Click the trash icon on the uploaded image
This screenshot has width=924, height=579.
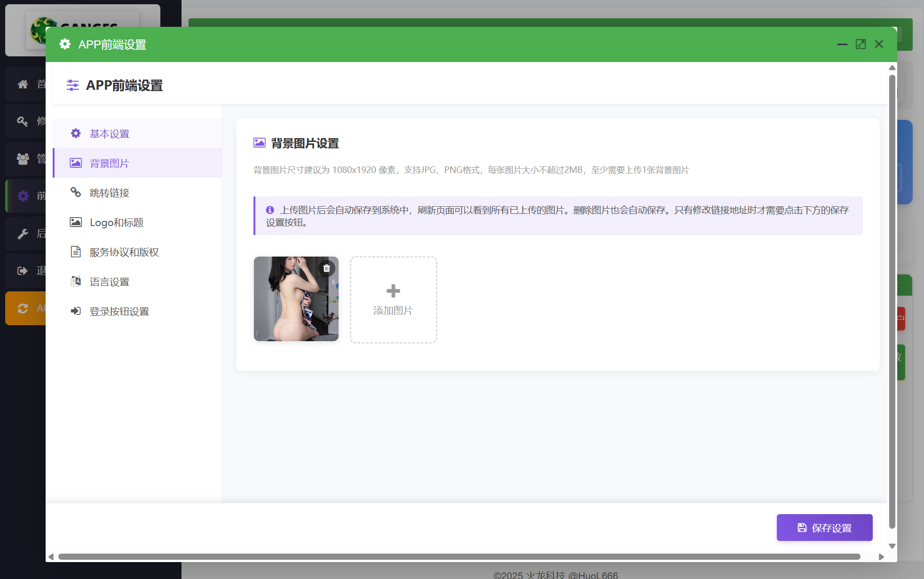(326, 268)
